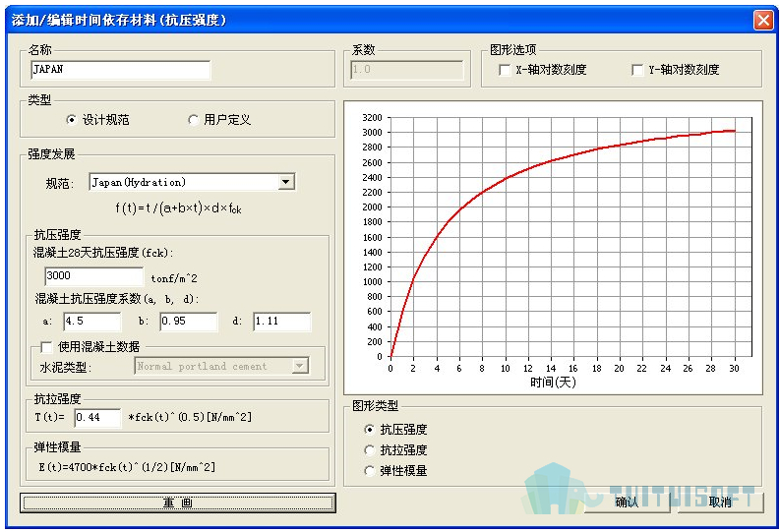This screenshot has width=780, height=532.
Task: Click the E(t)=4700*fck(t)^(1/2) formula text
Action: click(x=127, y=467)
